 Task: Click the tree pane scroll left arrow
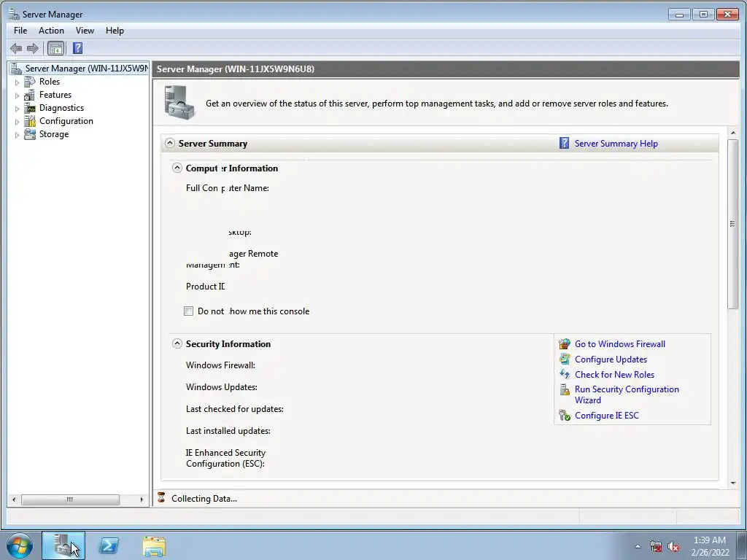13,499
